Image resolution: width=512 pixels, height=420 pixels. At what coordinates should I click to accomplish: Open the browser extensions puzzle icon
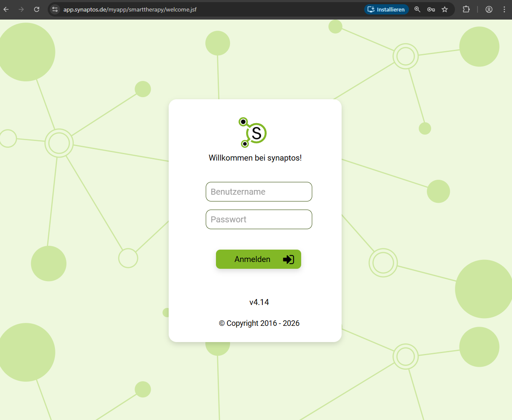click(466, 9)
